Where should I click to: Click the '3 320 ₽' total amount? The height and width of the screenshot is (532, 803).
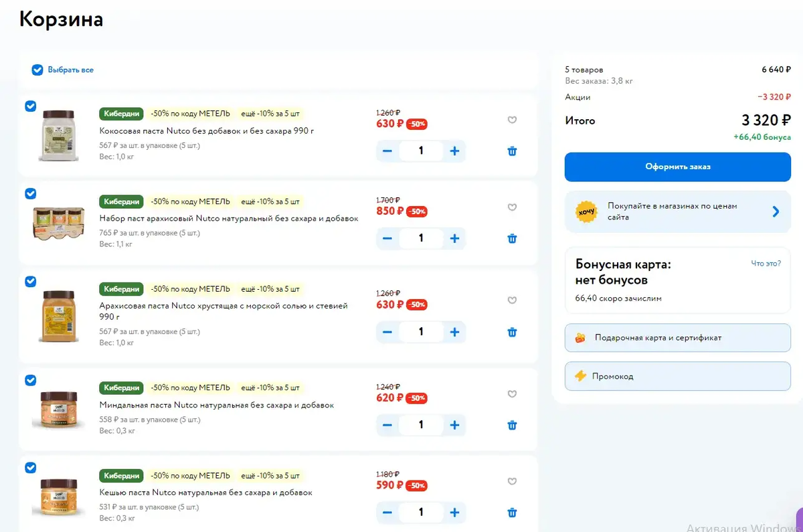tap(766, 120)
